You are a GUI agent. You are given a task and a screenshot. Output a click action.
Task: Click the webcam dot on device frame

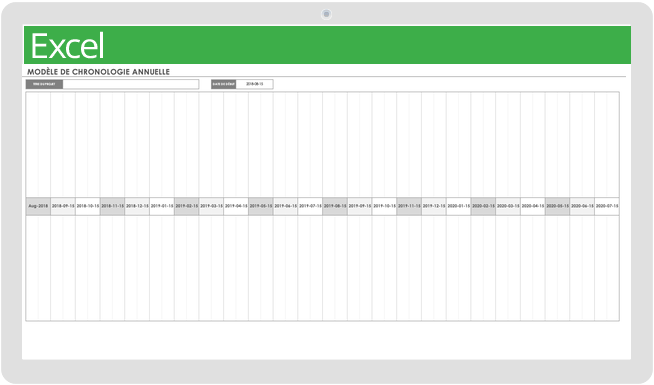coord(326,14)
